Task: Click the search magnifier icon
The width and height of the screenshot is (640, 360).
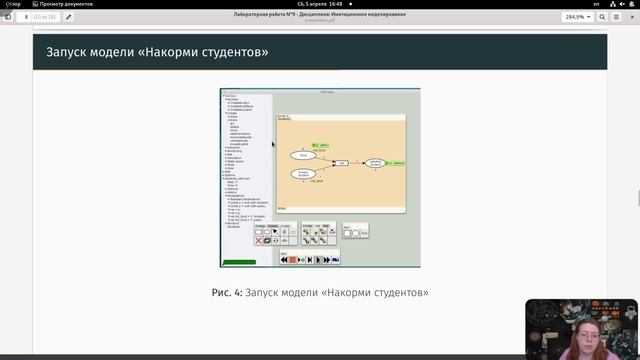Action: (x=602, y=17)
